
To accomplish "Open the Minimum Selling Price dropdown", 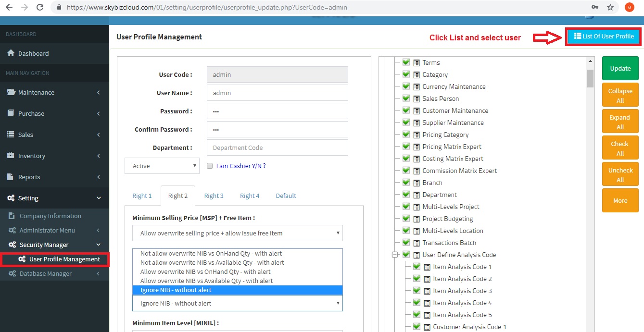I will pyautogui.click(x=238, y=233).
